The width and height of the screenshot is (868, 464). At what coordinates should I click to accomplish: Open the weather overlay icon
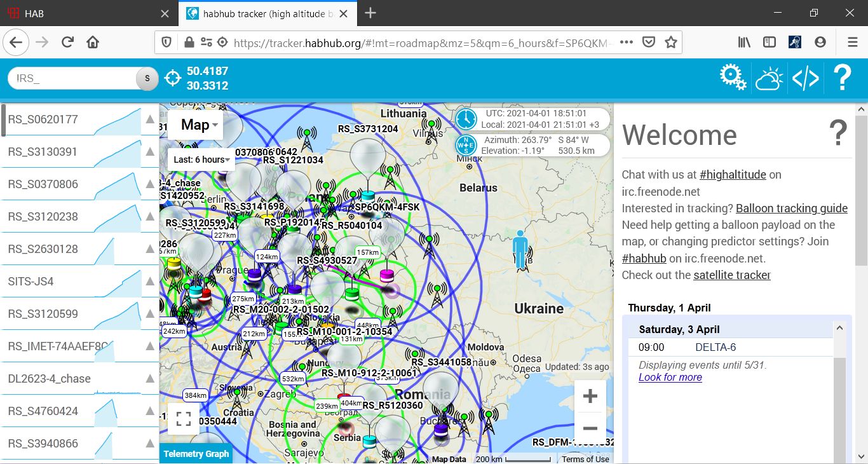click(769, 79)
